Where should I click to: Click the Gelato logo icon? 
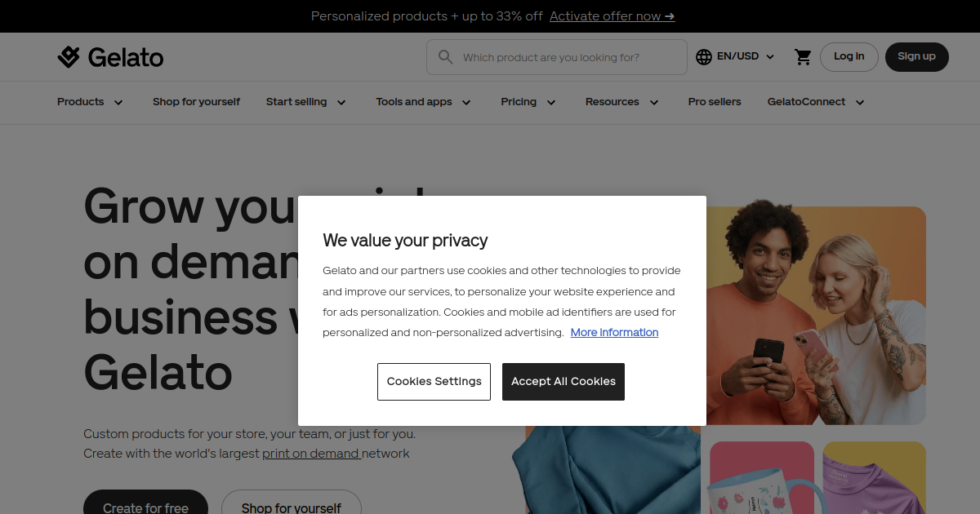(x=69, y=57)
